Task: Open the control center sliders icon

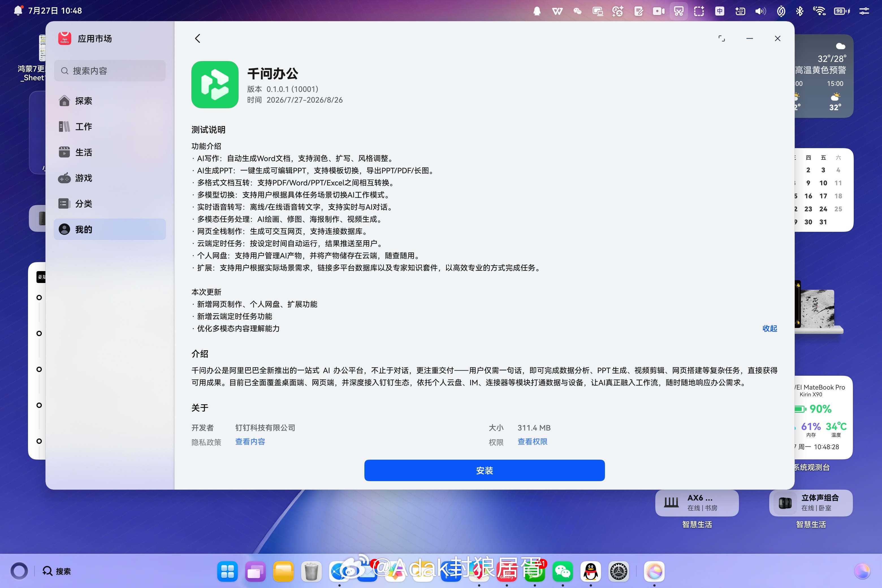Action: [x=864, y=11]
